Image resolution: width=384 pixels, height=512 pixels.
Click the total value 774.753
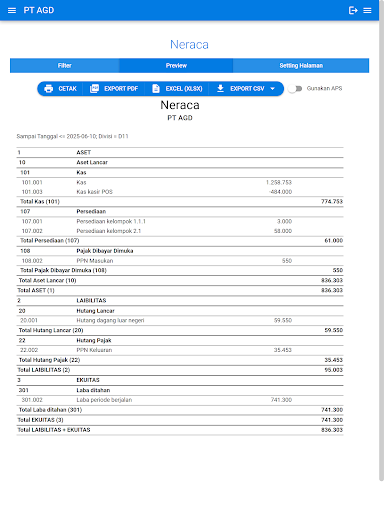pyautogui.click(x=332, y=202)
